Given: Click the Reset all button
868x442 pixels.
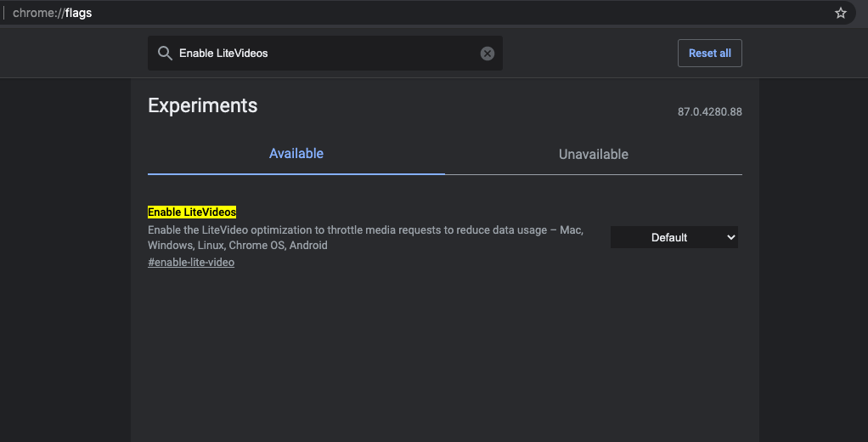Looking at the screenshot, I should point(710,54).
